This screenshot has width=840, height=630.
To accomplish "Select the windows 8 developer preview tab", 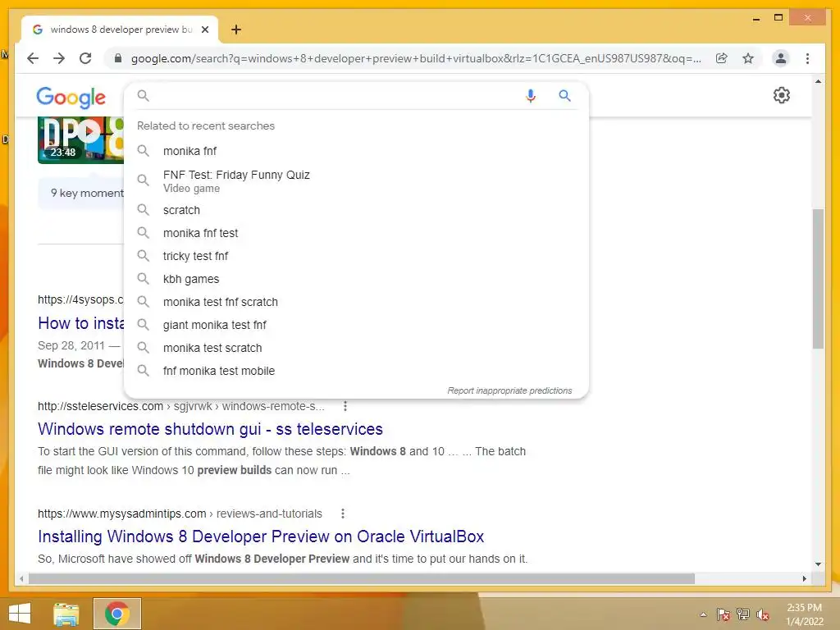I will (x=120, y=30).
